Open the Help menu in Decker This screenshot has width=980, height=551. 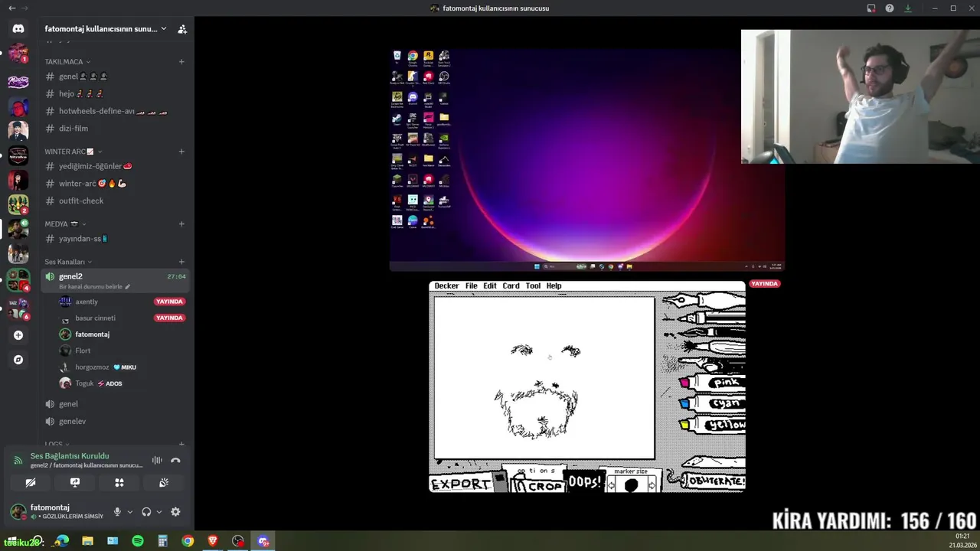point(554,286)
